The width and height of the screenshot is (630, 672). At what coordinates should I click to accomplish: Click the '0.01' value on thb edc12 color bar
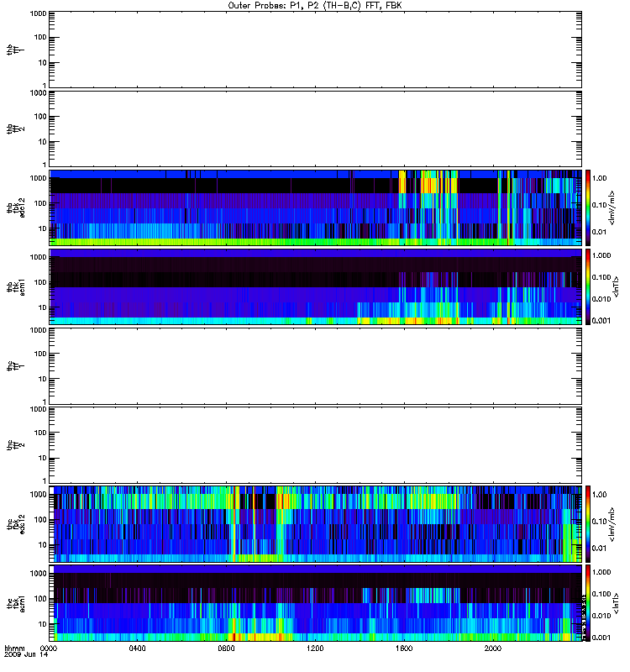[599, 232]
